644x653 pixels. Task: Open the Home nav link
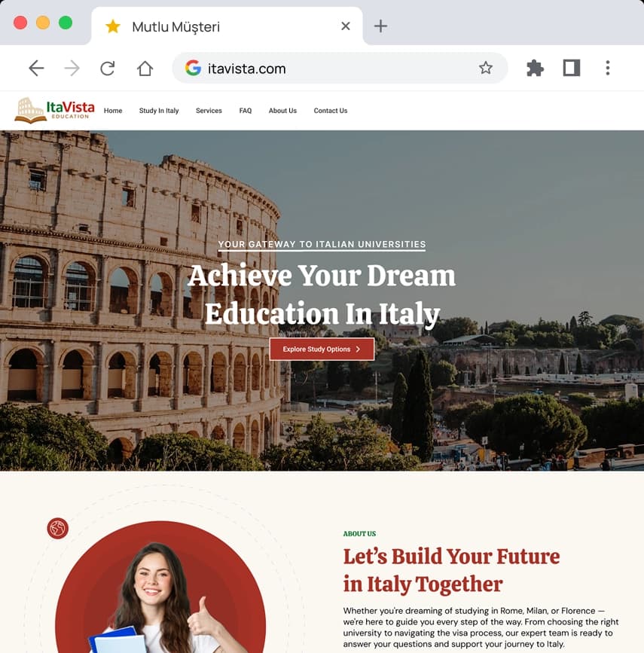113,111
